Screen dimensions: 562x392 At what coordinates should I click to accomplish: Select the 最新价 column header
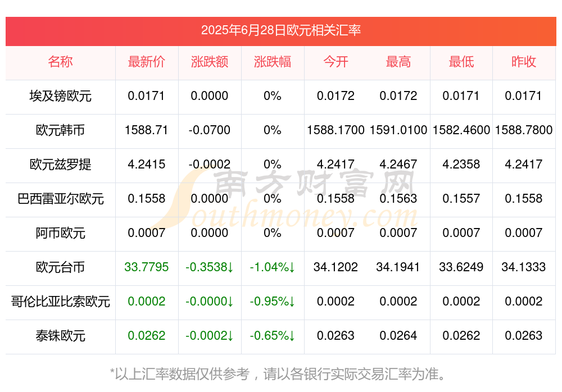(147, 62)
